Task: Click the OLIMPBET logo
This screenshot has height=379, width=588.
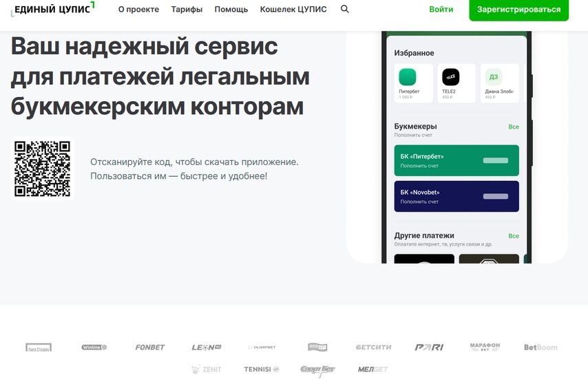Action: tap(262, 347)
